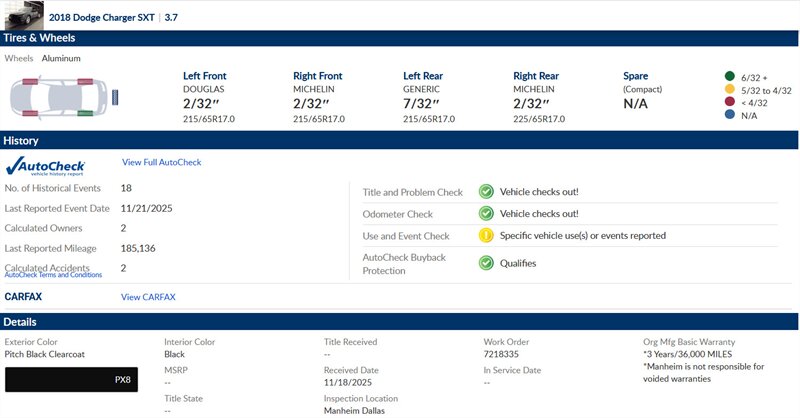
Task: Click 'Specific vehicle use(s) or events reported' text
Action: 583,236
